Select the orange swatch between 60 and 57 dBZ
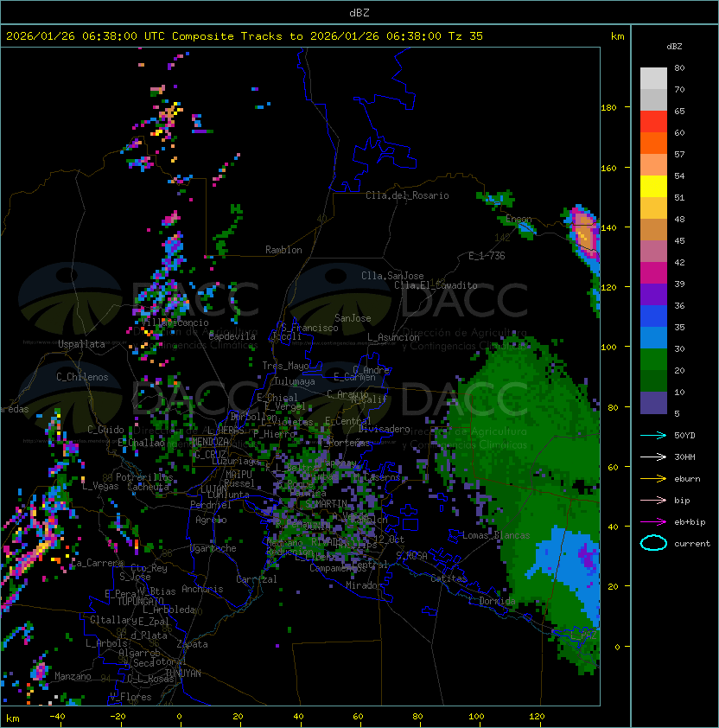The width and height of the screenshot is (719, 728). pyautogui.click(x=653, y=144)
